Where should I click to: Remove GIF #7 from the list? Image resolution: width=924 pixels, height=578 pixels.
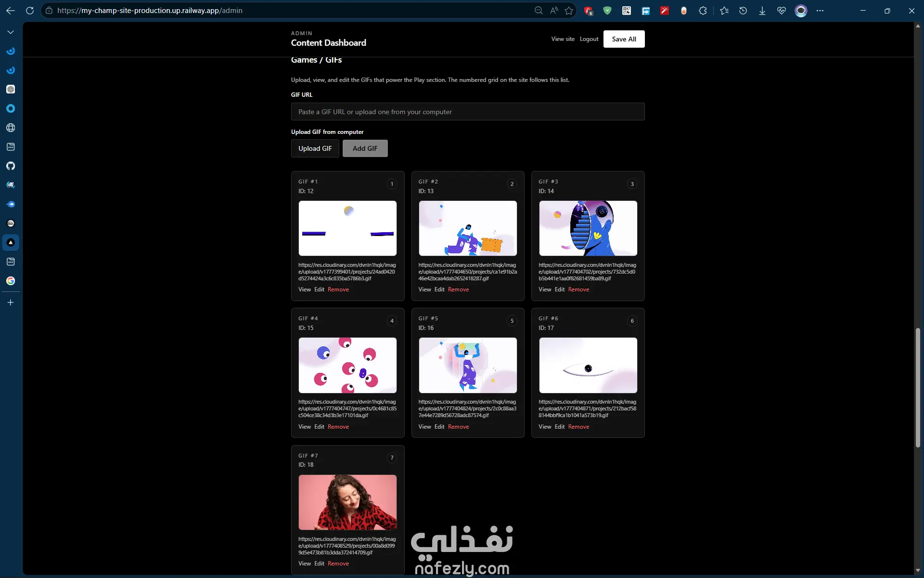pos(338,564)
